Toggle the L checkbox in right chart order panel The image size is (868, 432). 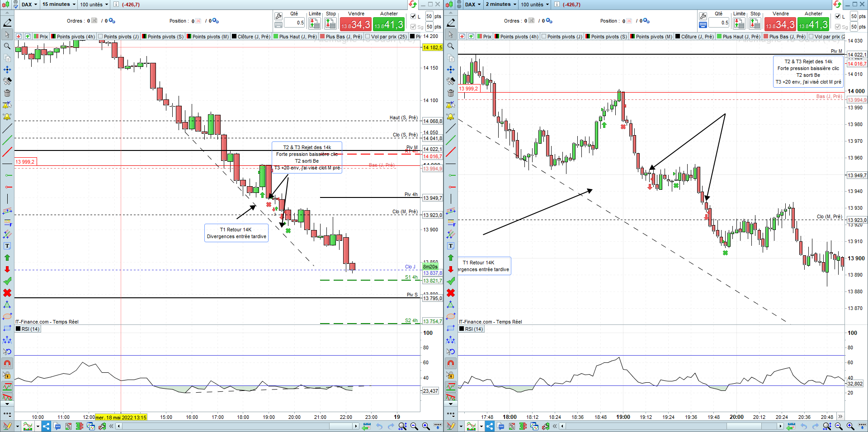[838, 16]
